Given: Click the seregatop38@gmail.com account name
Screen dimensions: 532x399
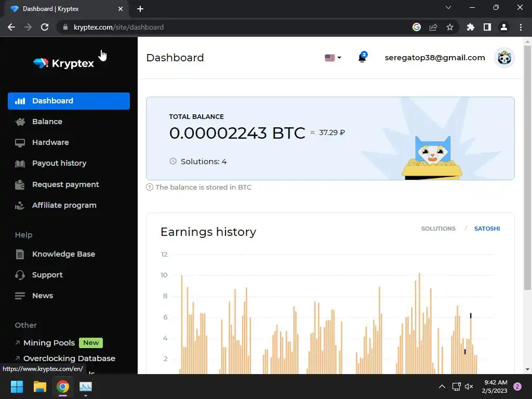Looking at the screenshot, I should [435, 58].
